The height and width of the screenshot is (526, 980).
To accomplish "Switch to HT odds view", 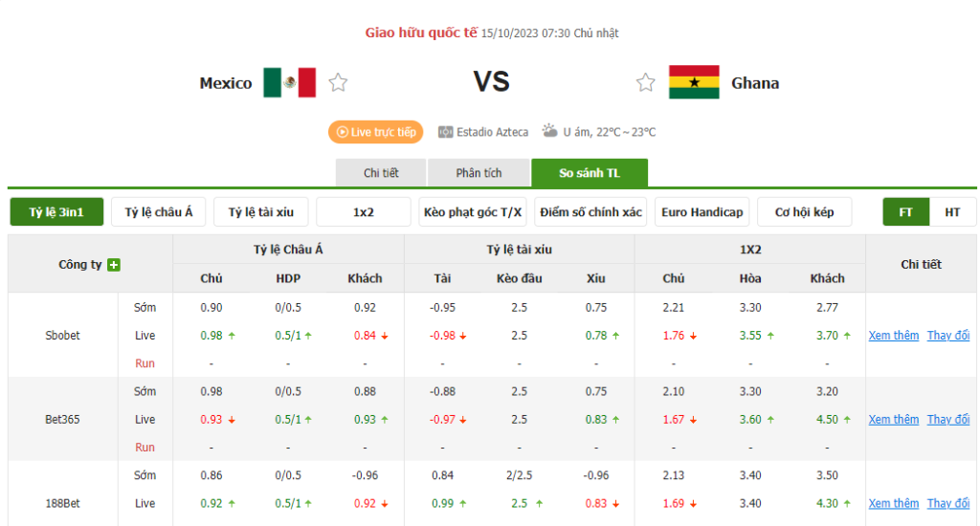I will pyautogui.click(x=952, y=211).
